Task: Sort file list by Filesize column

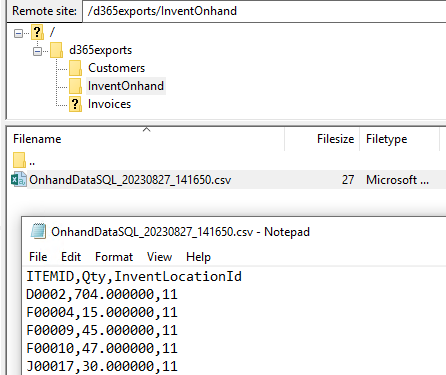Action: tap(322, 139)
